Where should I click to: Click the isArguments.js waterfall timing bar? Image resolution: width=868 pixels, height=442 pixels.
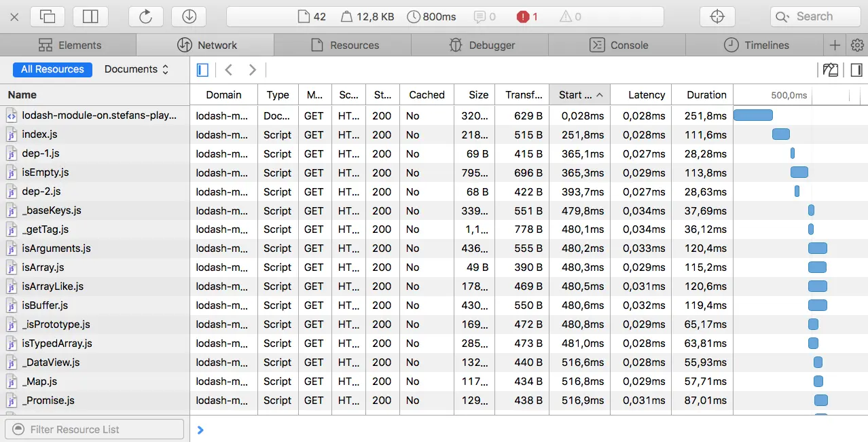click(818, 248)
